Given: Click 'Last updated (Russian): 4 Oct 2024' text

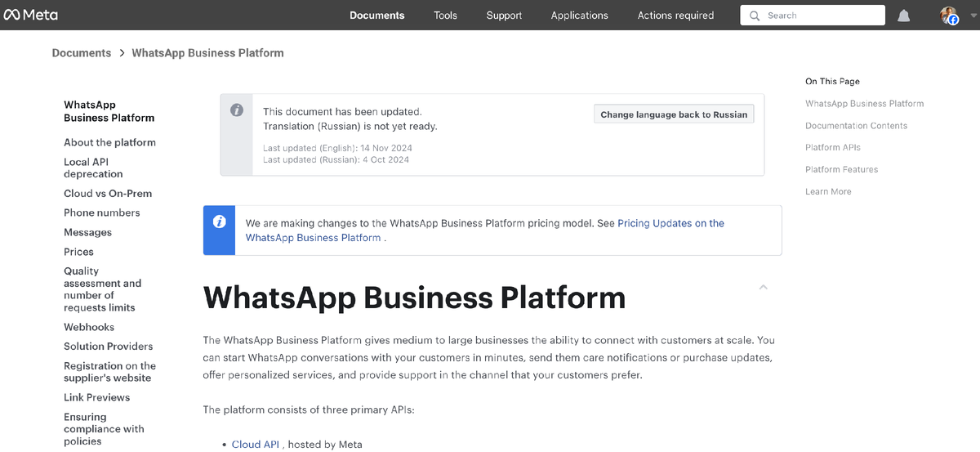Looking at the screenshot, I should (336, 160).
